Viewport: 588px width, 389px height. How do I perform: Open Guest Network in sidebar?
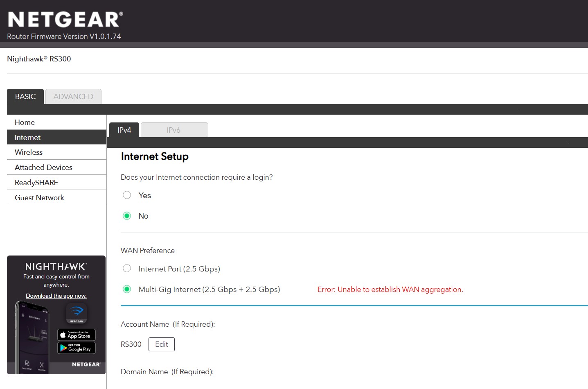click(39, 198)
